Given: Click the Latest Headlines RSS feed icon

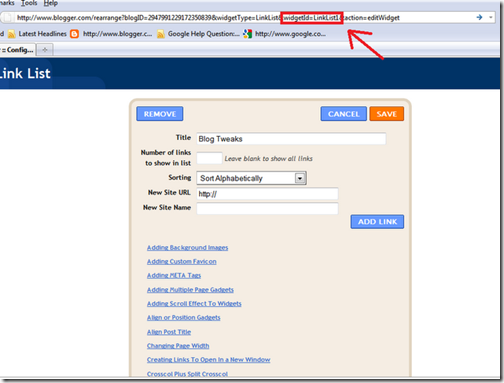Looking at the screenshot, I should pos(12,34).
